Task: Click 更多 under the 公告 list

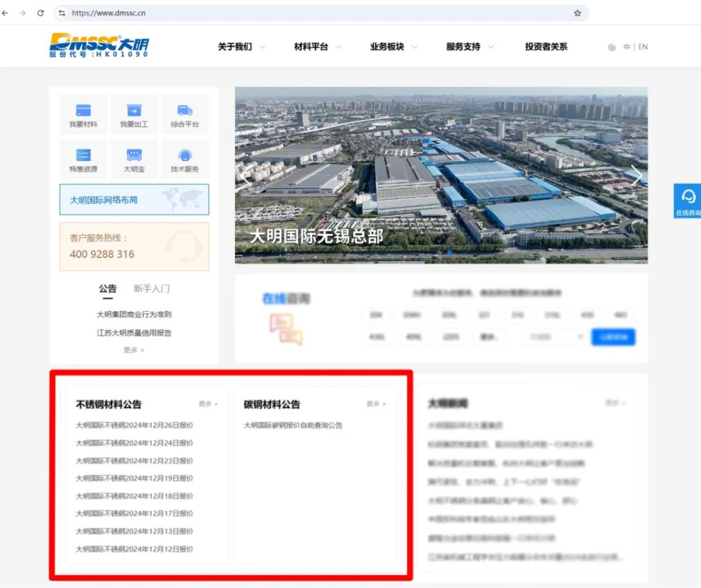Action: 134,350
